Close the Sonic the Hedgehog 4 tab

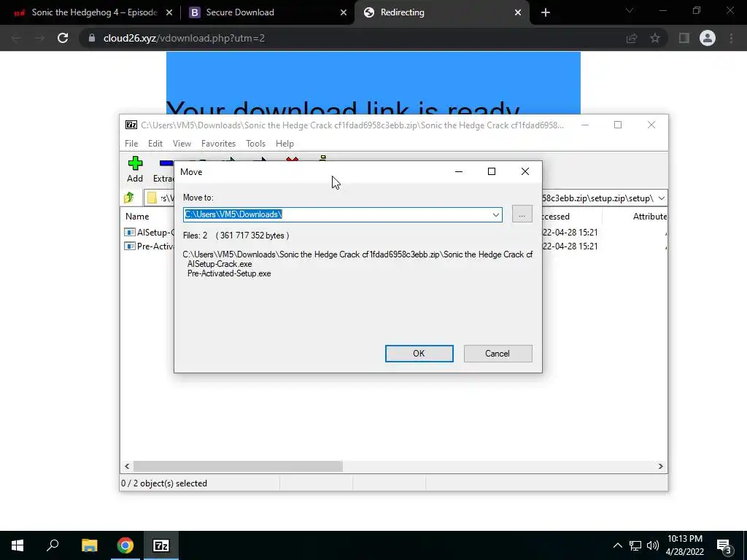pyautogui.click(x=169, y=12)
